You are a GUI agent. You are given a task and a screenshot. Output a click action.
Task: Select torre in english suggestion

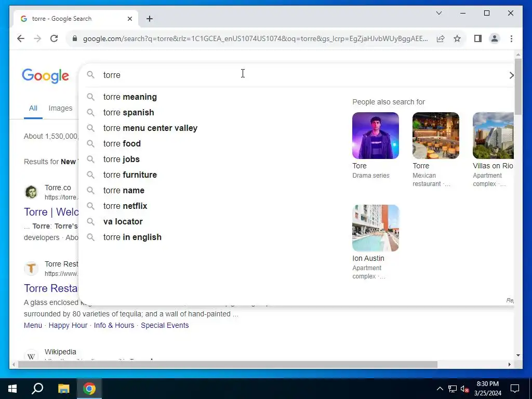pos(132,237)
